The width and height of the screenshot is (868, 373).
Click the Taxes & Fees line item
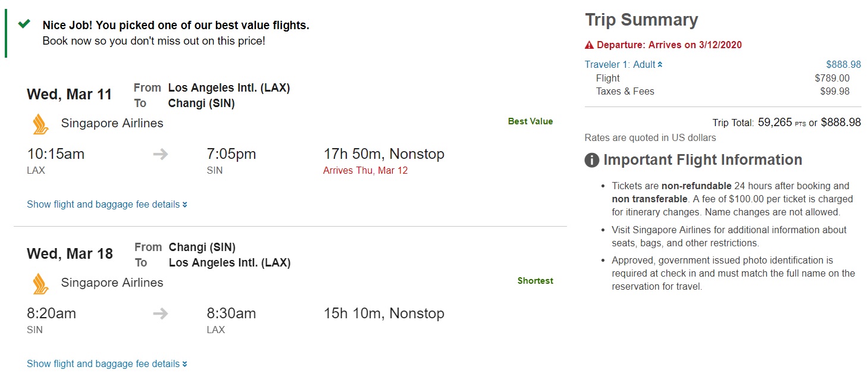[625, 92]
